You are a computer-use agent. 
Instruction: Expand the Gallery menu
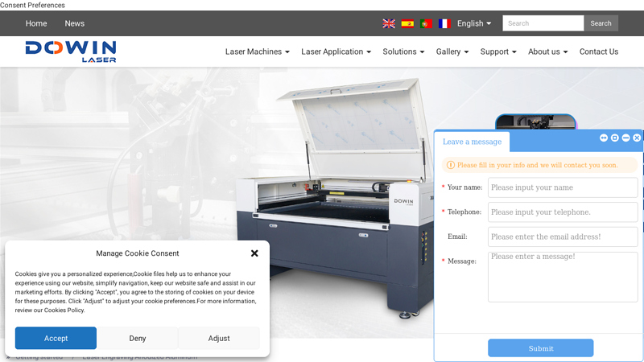[x=452, y=51]
